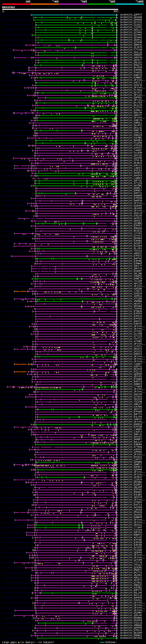This screenshot has height=644, width=146.
Task: Click UniRef100_Q292N1 label
Action: click(131, 567)
